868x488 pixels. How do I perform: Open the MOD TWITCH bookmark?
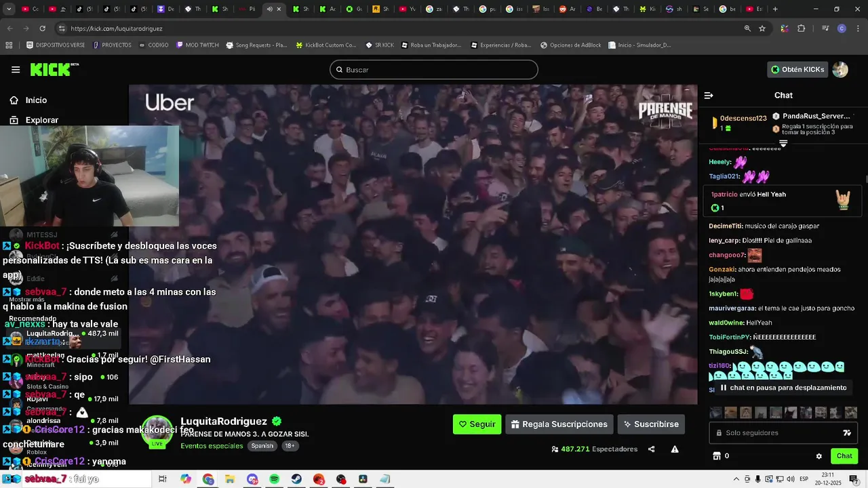[197, 45]
